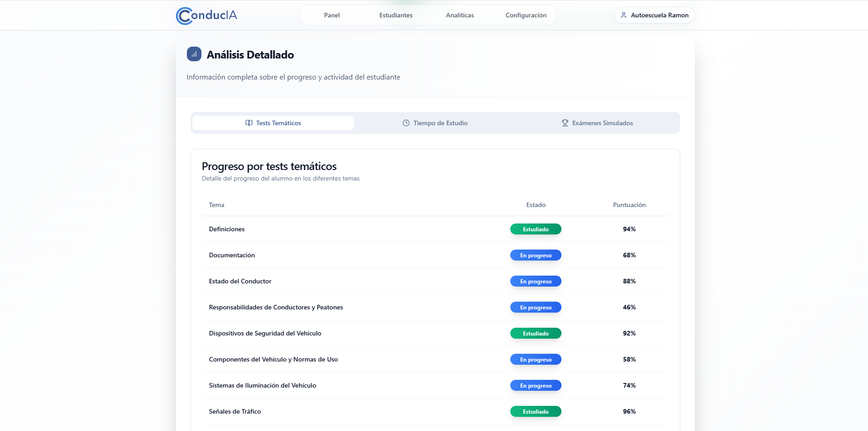The height and width of the screenshot is (431, 868).
Task: Click the bar chart icon beside Análisis Detallado
Action: coord(194,54)
